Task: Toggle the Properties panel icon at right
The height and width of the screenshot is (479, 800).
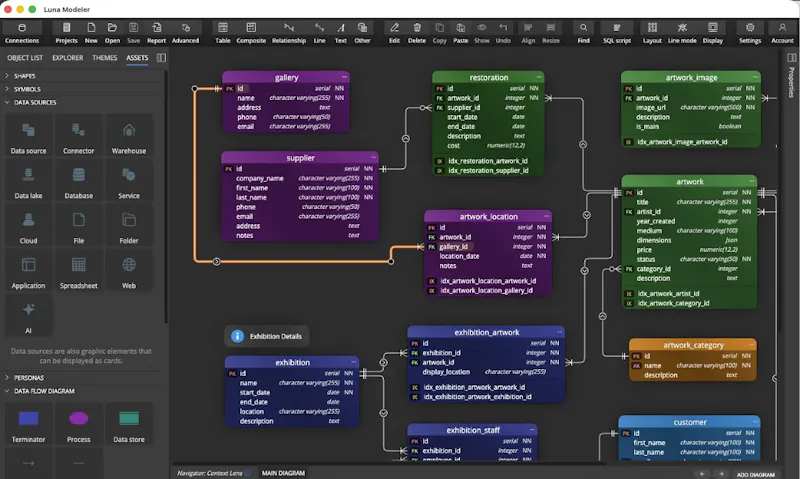Action: 791,58
